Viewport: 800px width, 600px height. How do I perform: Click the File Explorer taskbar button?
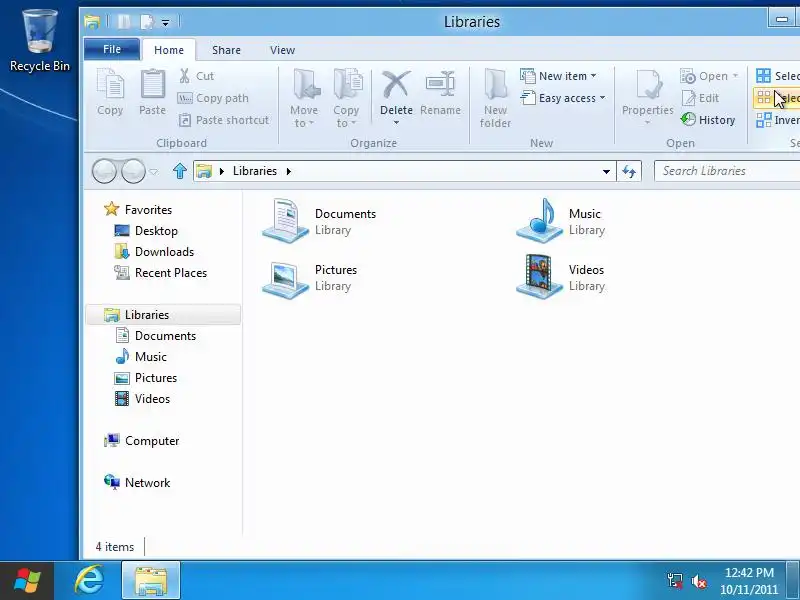151,581
